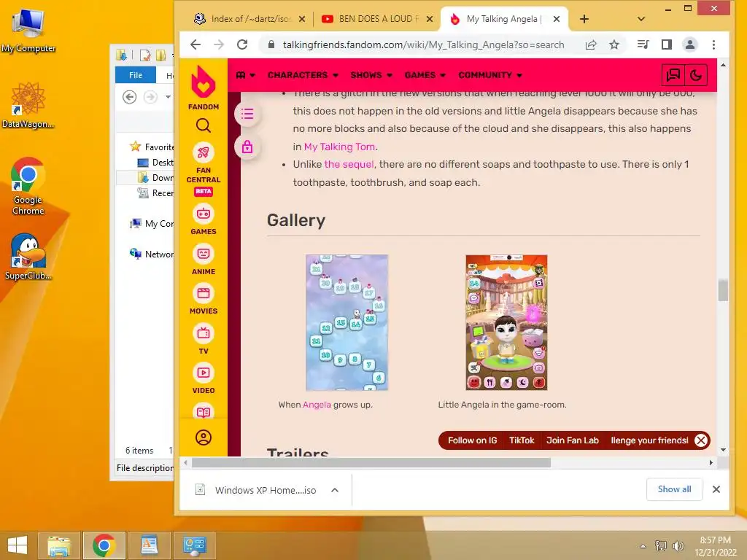The height and width of the screenshot is (560, 747).
Task: Close the downloads bar
Action: (x=716, y=489)
